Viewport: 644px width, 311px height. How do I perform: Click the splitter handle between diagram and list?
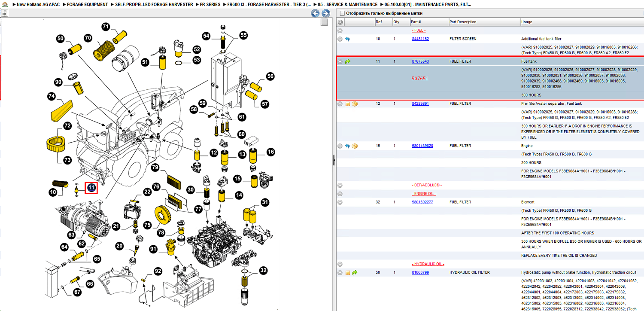pyautogui.click(x=334, y=161)
